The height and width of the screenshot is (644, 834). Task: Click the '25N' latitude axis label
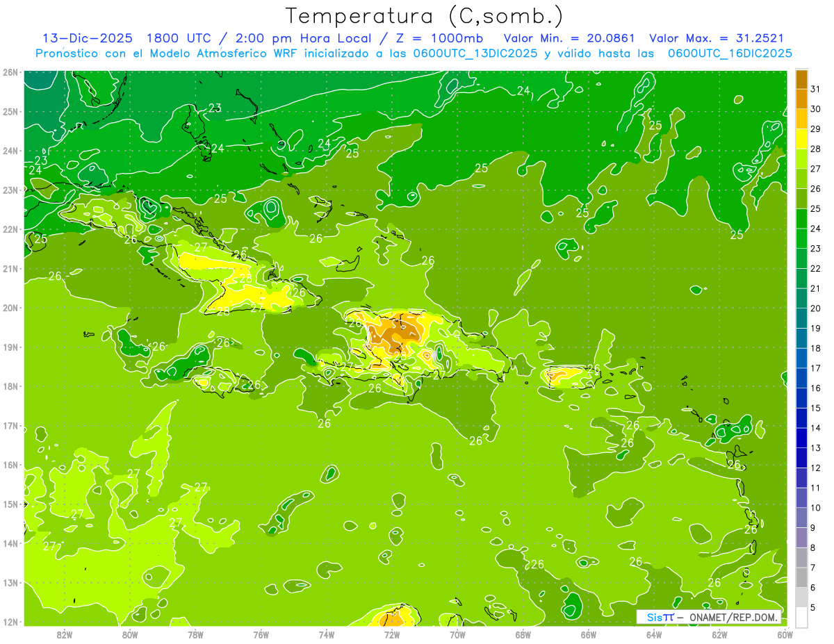click(x=10, y=111)
